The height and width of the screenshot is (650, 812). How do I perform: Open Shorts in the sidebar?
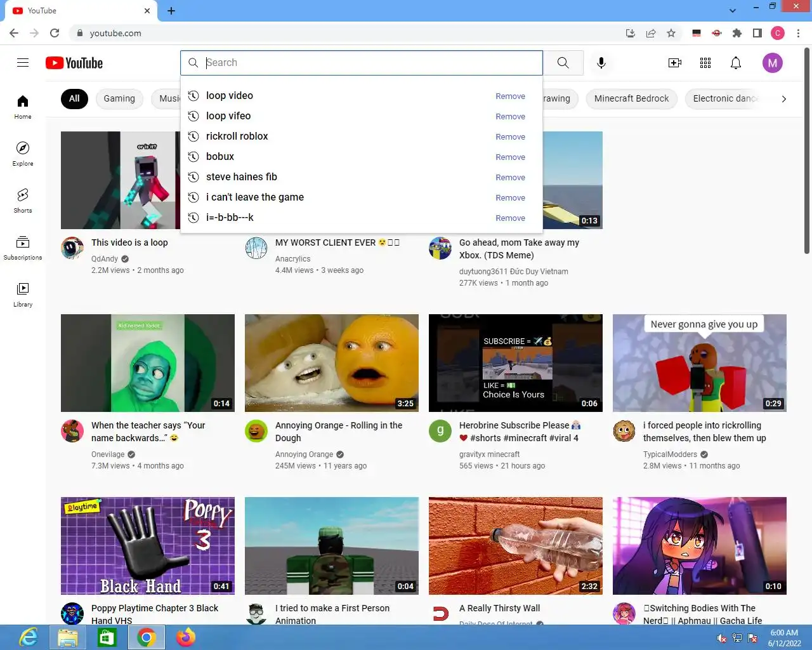click(x=23, y=201)
